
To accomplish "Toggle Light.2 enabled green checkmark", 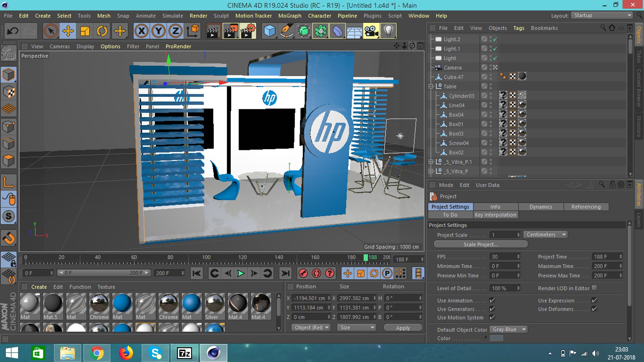I will (495, 39).
